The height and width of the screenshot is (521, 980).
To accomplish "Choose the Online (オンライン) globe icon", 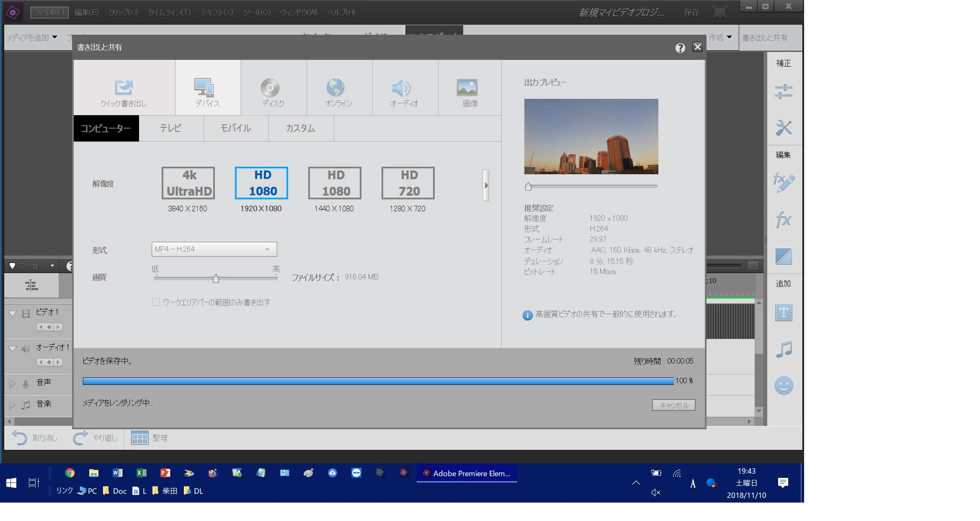I will [335, 88].
